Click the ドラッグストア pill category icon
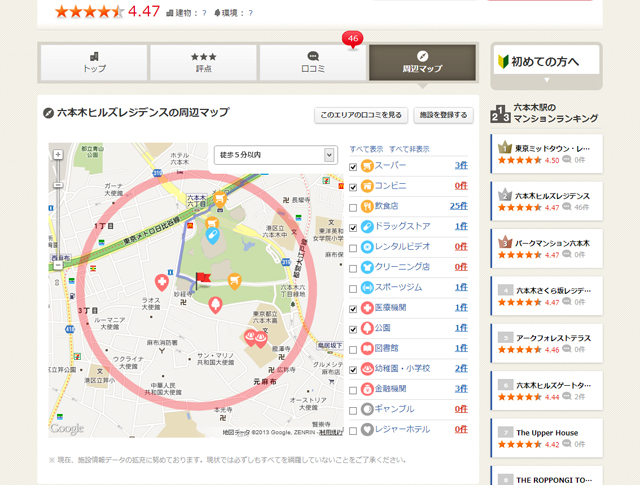 point(367,227)
